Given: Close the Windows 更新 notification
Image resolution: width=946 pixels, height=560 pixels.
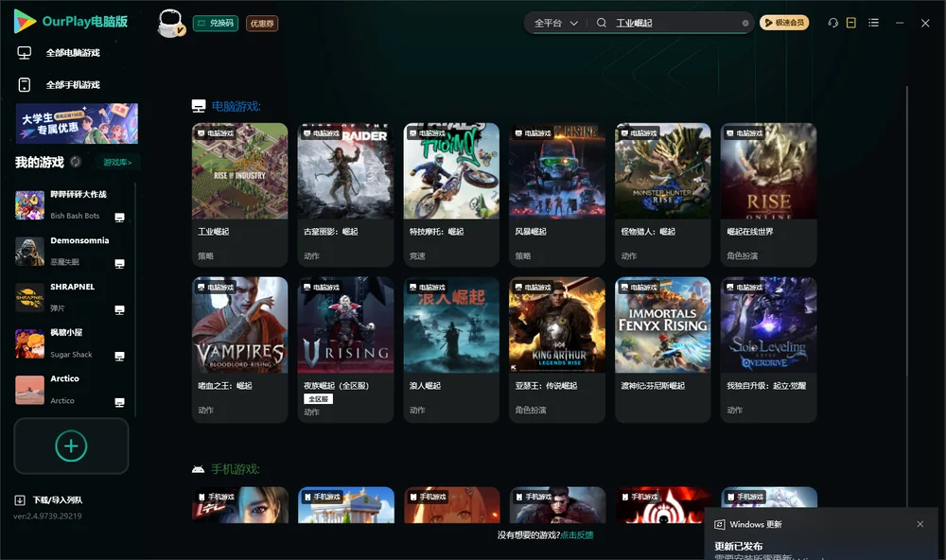Looking at the screenshot, I should pyautogui.click(x=920, y=524).
